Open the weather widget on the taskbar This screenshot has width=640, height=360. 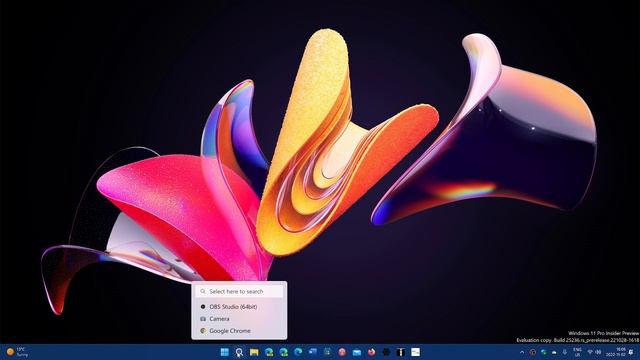click(x=17, y=352)
